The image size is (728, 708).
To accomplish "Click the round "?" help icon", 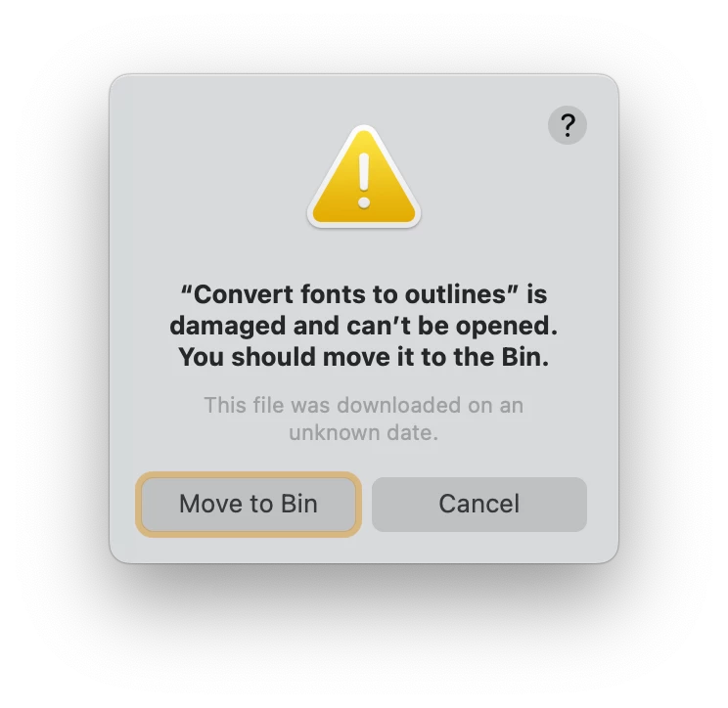I will point(568,125).
